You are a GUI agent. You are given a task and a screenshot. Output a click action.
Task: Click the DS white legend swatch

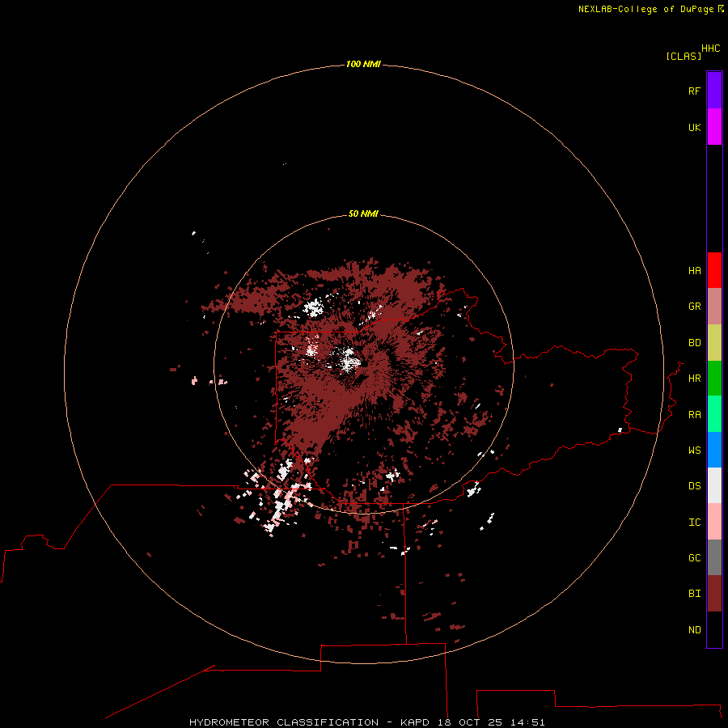tap(714, 485)
